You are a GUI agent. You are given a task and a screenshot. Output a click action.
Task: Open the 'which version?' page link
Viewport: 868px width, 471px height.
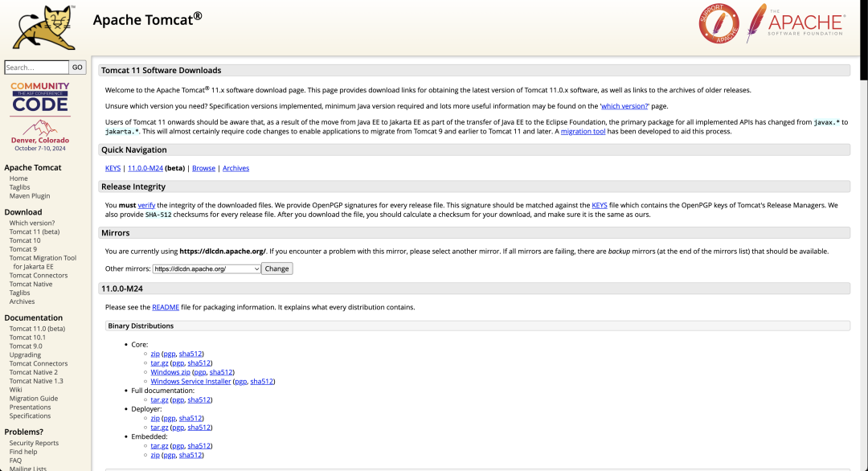[x=624, y=106]
